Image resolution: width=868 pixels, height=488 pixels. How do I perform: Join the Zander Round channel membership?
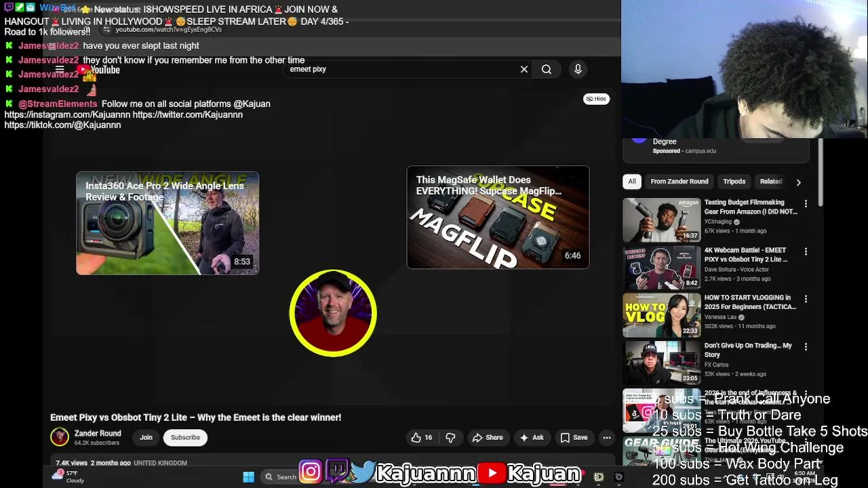146,438
